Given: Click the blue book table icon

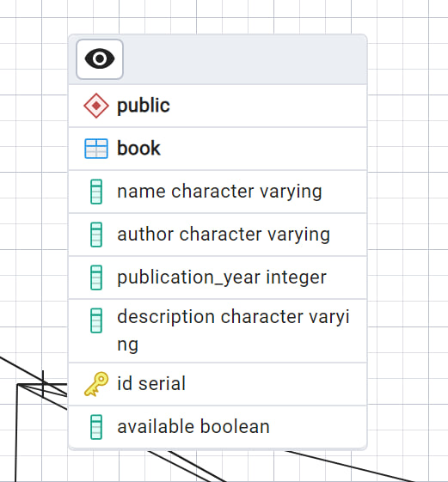Looking at the screenshot, I should pyautogui.click(x=96, y=149).
